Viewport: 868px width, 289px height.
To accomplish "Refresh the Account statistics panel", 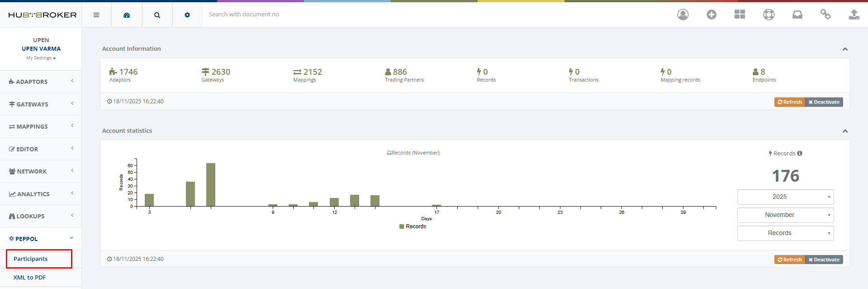I will point(790,260).
